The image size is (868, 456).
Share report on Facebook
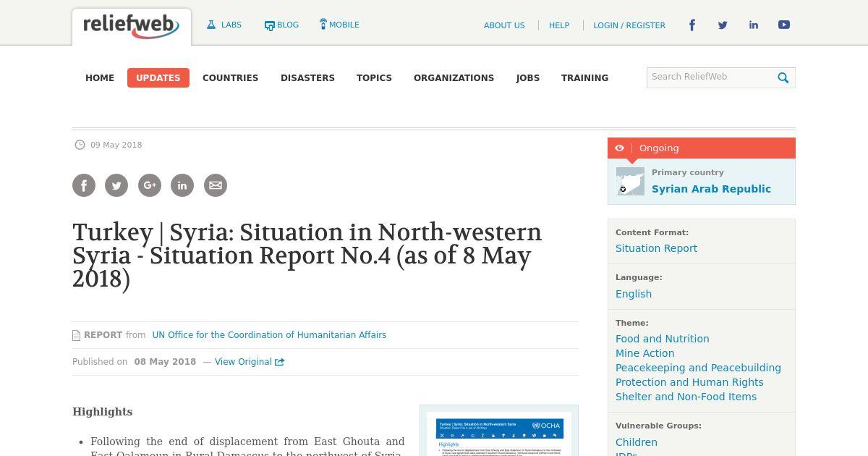coord(84,185)
